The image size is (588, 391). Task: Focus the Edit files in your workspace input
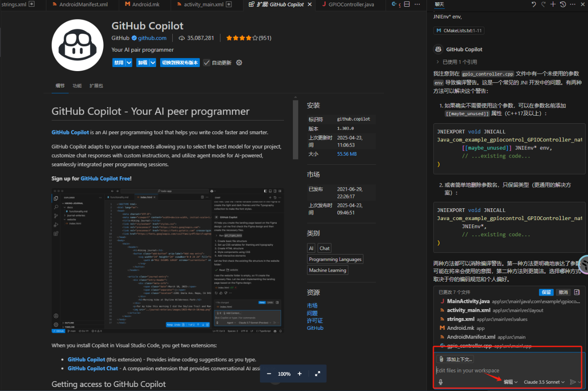click(507, 371)
